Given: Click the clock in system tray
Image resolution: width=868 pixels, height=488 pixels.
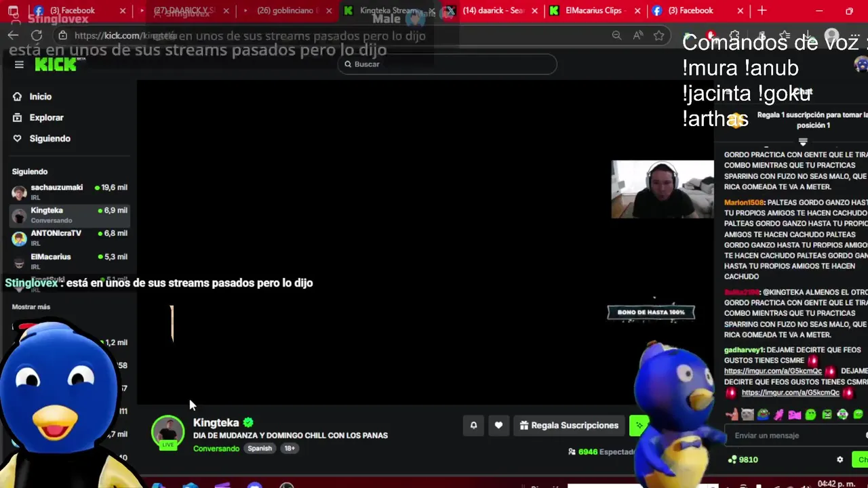Looking at the screenshot, I should [x=837, y=485].
